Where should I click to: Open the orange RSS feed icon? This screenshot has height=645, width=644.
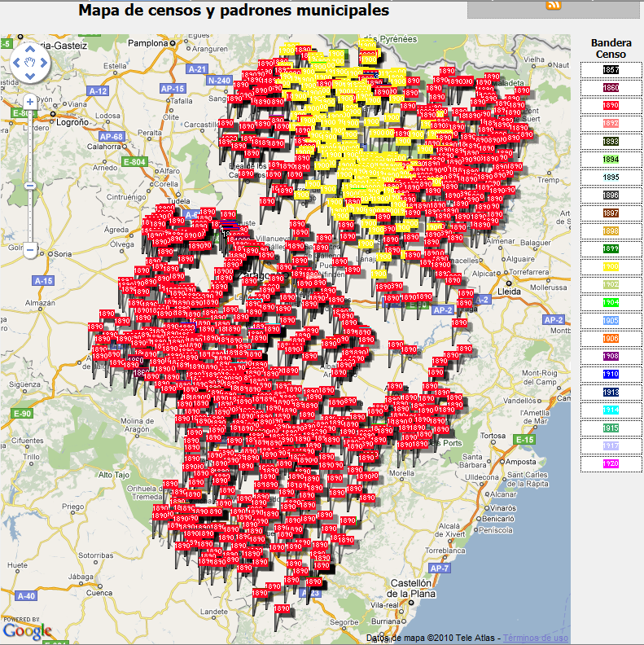554,6
